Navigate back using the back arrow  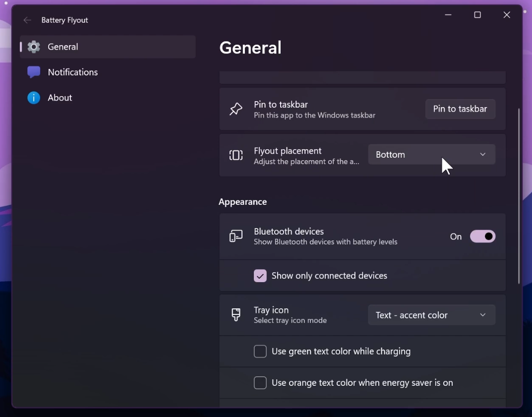[x=27, y=20]
